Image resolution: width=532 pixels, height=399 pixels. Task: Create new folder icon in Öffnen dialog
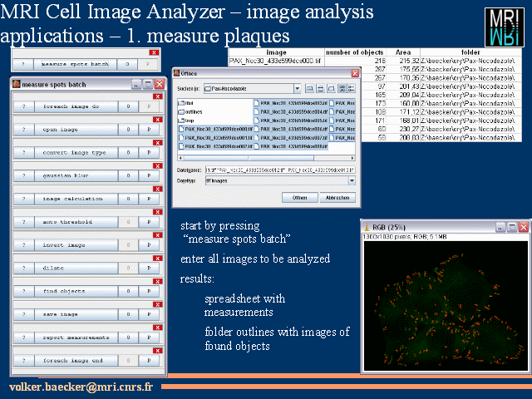tap(331, 89)
